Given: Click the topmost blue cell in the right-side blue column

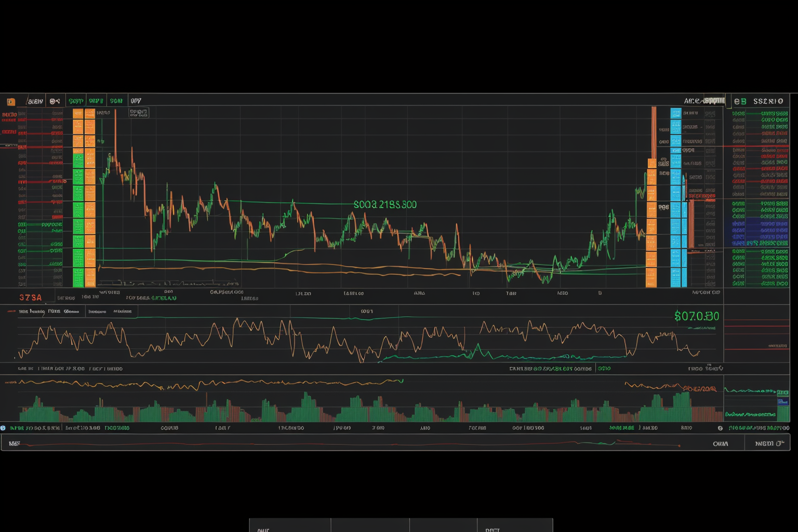Looking at the screenshot, I should 675,113.
